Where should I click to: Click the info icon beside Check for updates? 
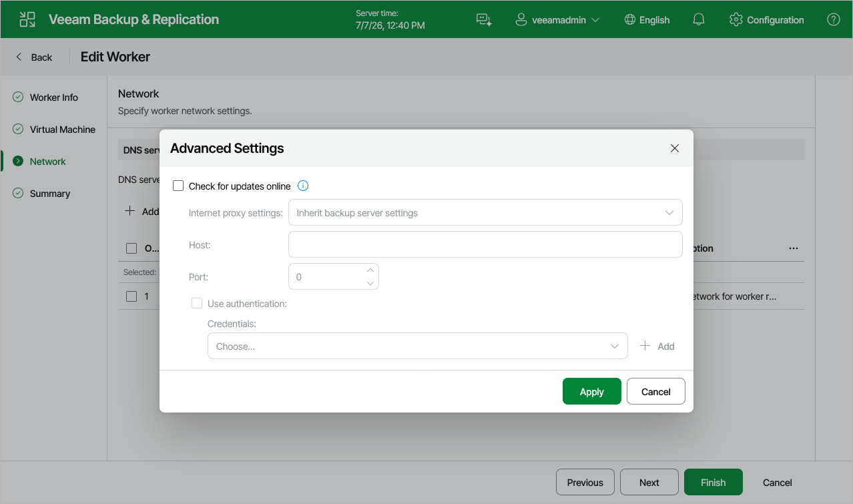tap(303, 186)
